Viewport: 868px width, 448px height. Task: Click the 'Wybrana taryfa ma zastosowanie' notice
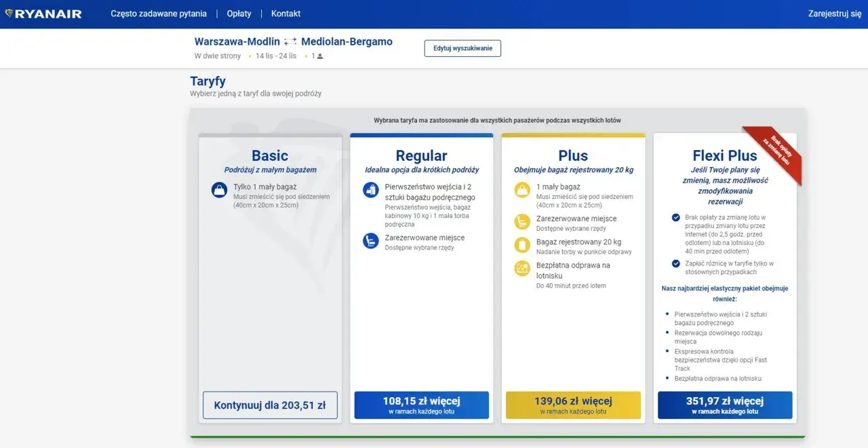[x=497, y=120]
